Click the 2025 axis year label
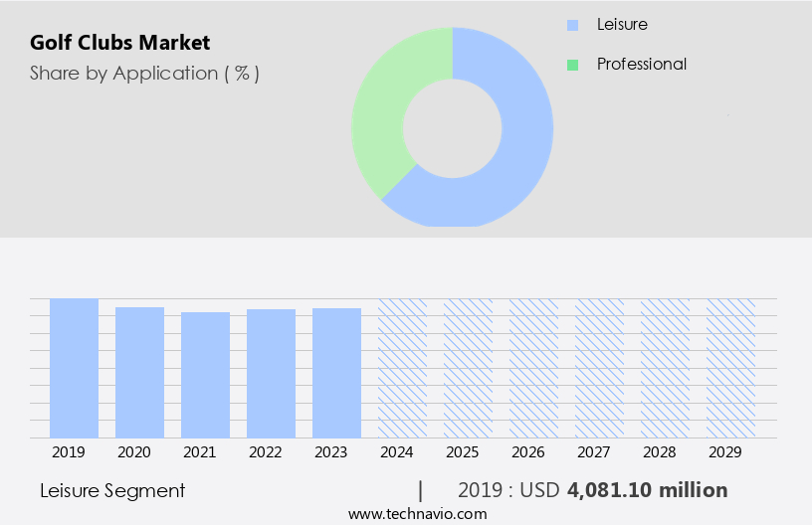The height and width of the screenshot is (525, 812). tap(463, 452)
